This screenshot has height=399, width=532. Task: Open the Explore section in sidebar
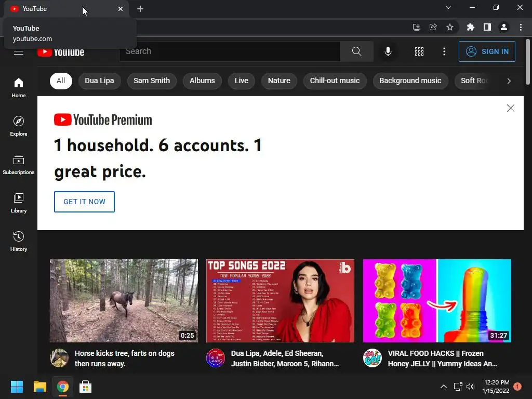coord(18,126)
